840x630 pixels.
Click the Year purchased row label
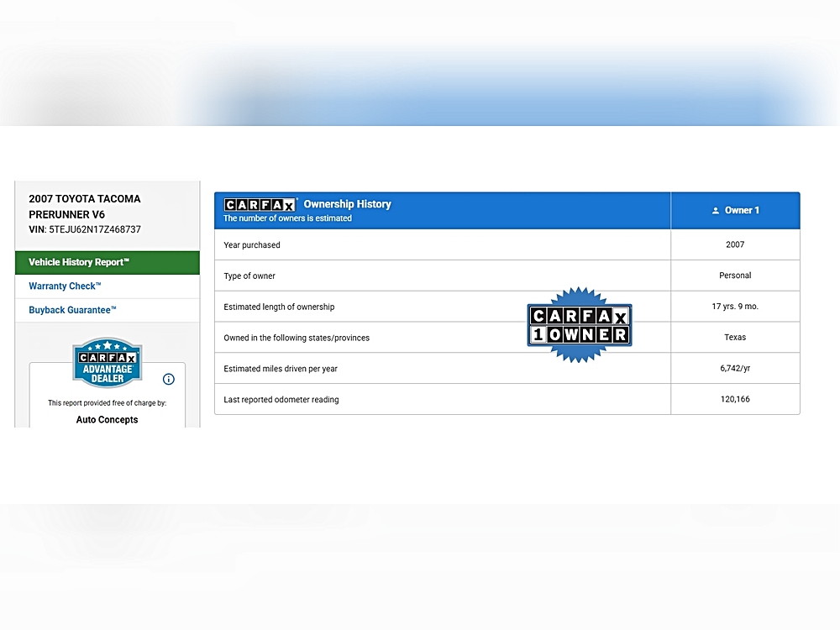252,245
